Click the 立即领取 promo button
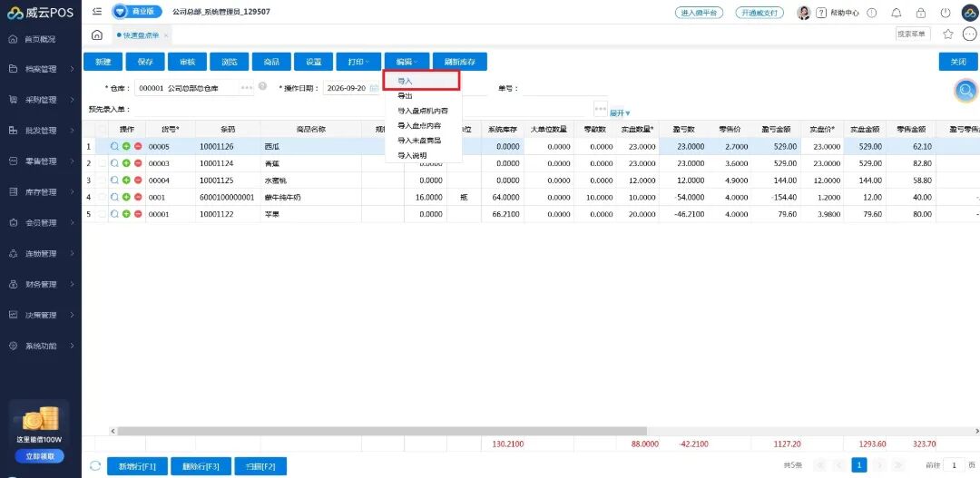Screen dimensions: 980x478 point(41,456)
